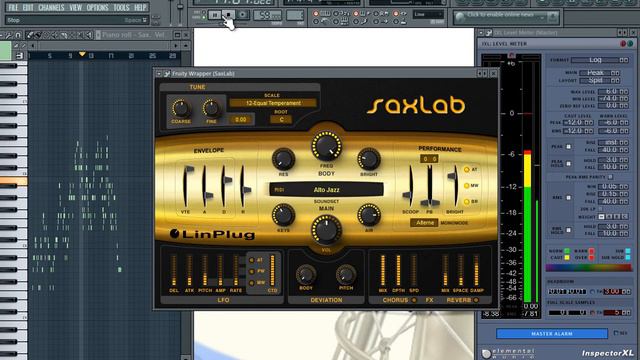Open the FILE menu
Screen dimensions: 640x360
[13, 7]
